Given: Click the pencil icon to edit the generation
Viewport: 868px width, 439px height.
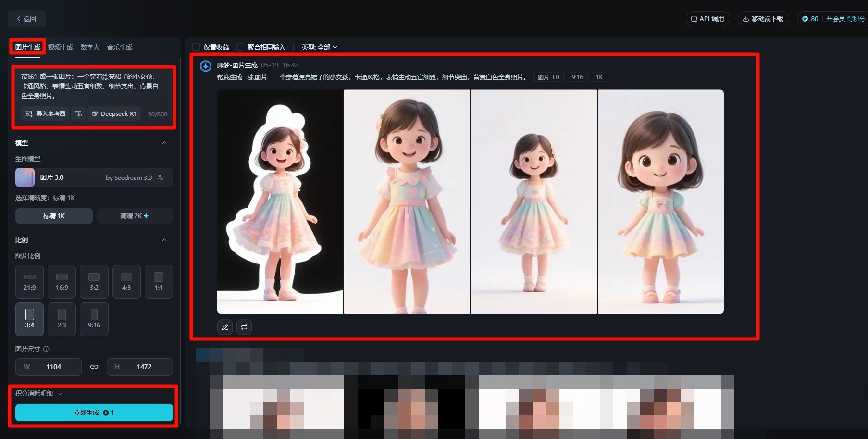Looking at the screenshot, I should (224, 327).
